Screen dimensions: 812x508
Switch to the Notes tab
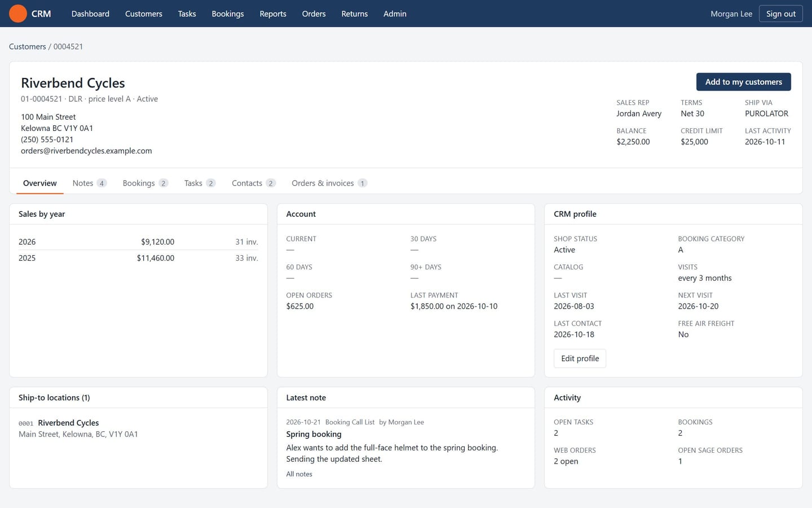point(90,183)
